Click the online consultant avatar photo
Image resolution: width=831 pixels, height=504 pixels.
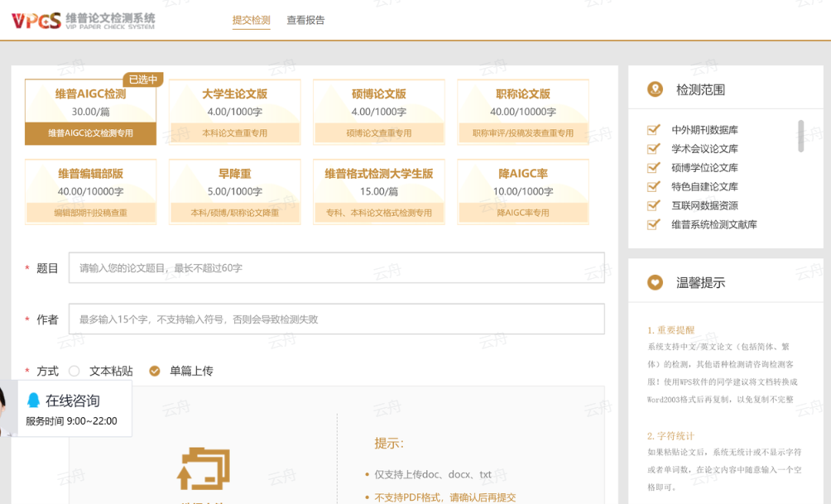7,409
